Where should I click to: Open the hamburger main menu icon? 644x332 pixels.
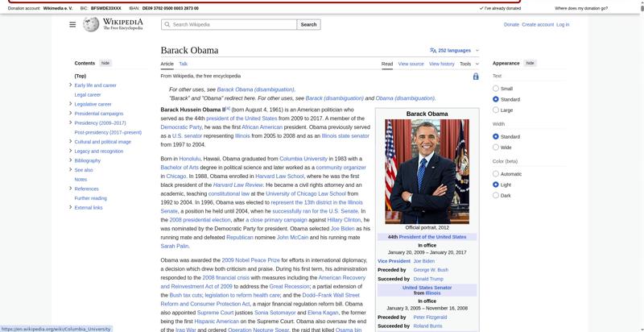pos(72,25)
